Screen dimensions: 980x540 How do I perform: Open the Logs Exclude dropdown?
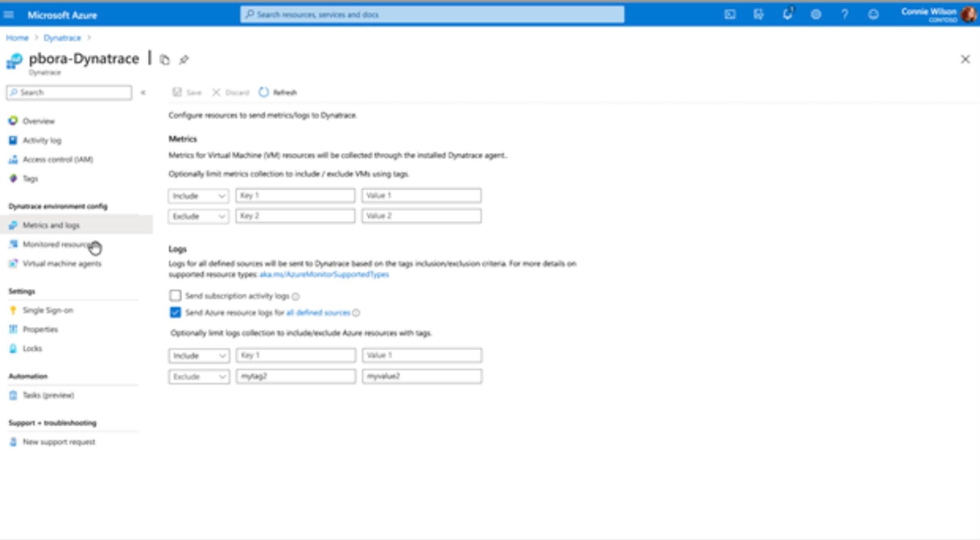(x=199, y=376)
